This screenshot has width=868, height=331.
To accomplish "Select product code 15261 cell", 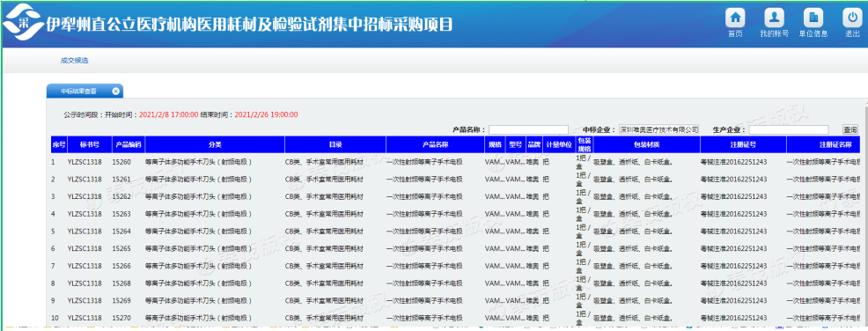I will [x=121, y=180].
